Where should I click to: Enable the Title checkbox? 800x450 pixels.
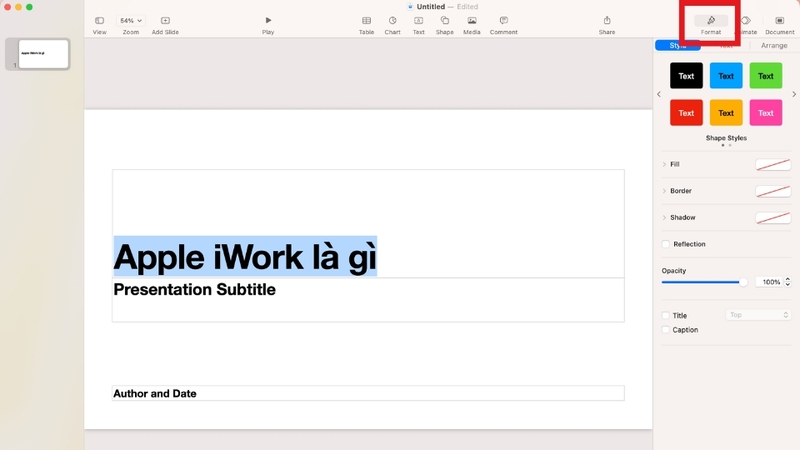pos(666,315)
